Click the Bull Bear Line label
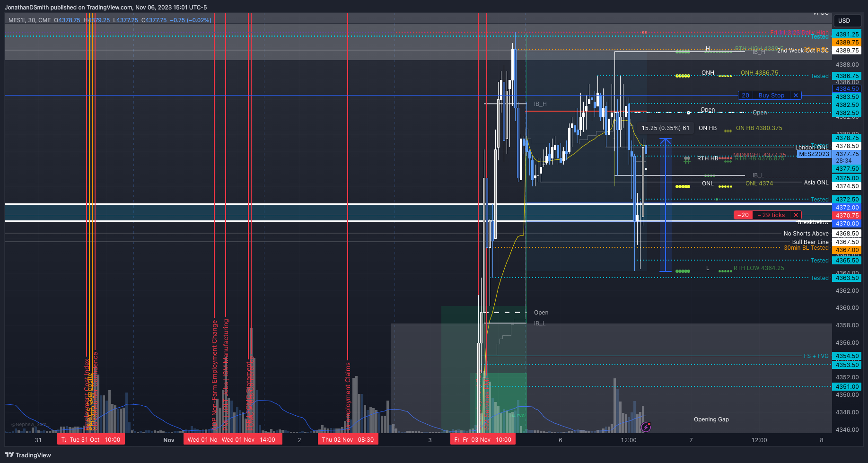 pyautogui.click(x=810, y=242)
